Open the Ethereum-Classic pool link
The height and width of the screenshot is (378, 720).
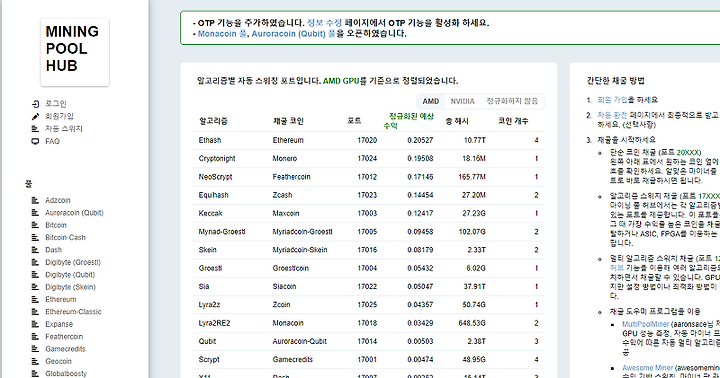pos(73,312)
